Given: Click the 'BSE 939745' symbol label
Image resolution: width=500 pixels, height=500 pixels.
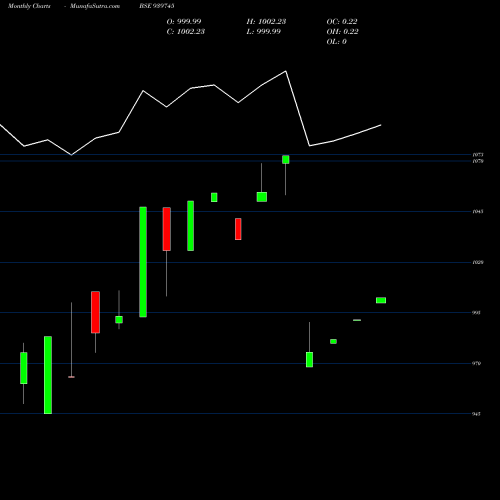Looking at the screenshot, I should tap(157, 6).
